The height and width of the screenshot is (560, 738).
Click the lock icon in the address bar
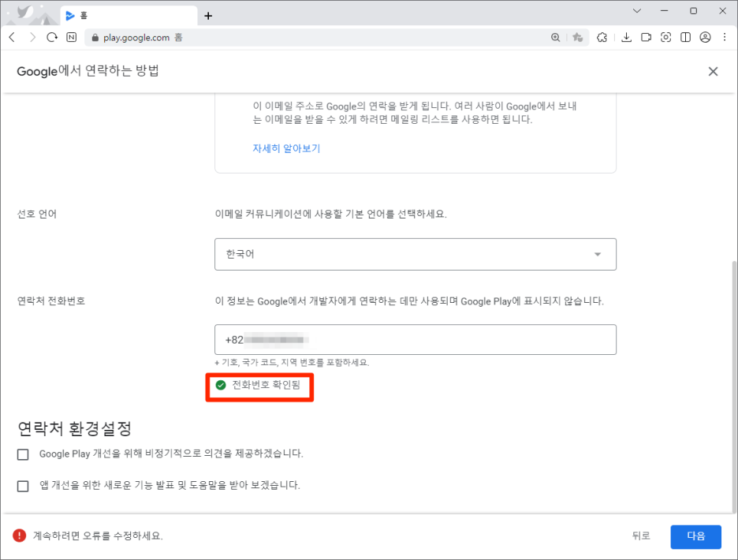coord(95,38)
